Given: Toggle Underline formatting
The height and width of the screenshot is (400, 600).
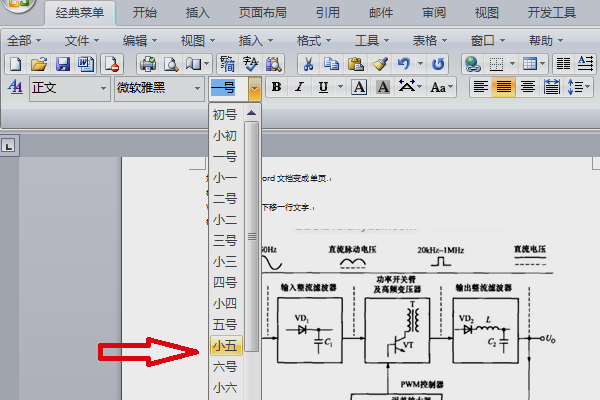Looking at the screenshot, I should (323, 88).
